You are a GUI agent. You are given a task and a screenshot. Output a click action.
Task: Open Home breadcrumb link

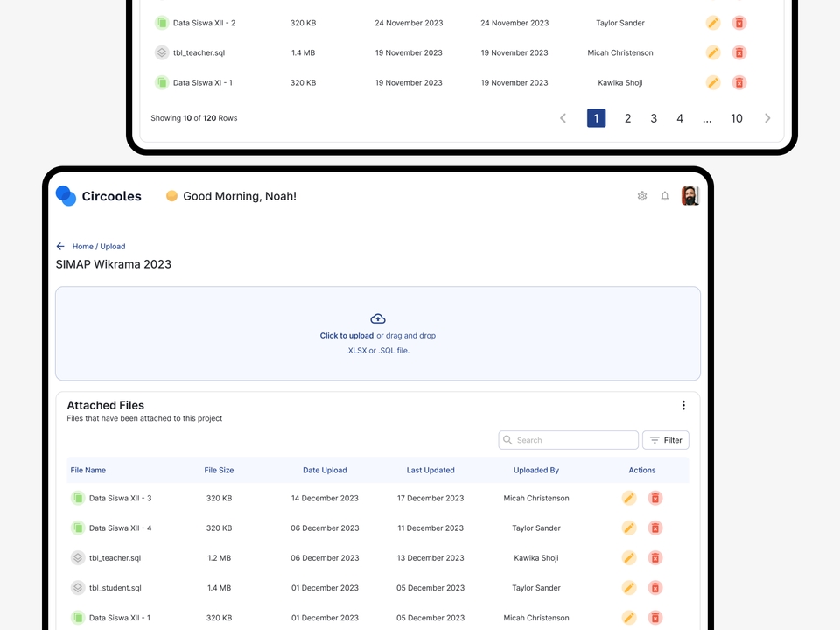click(x=82, y=247)
